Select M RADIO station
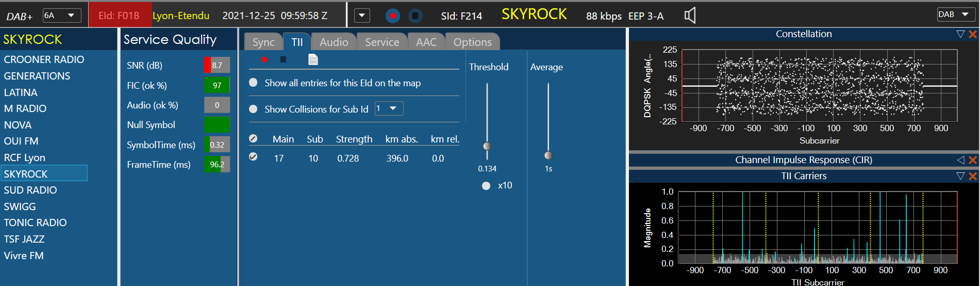Viewport: 980px width, 286px height. (x=25, y=108)
